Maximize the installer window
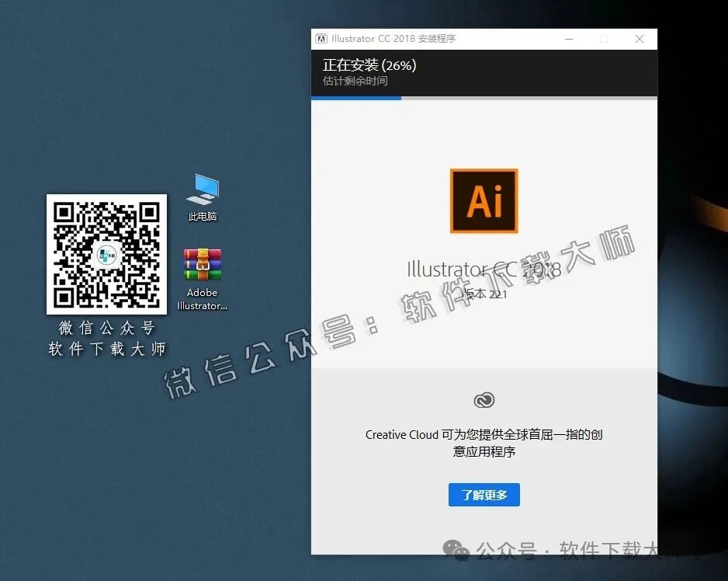 pos(604,38)
